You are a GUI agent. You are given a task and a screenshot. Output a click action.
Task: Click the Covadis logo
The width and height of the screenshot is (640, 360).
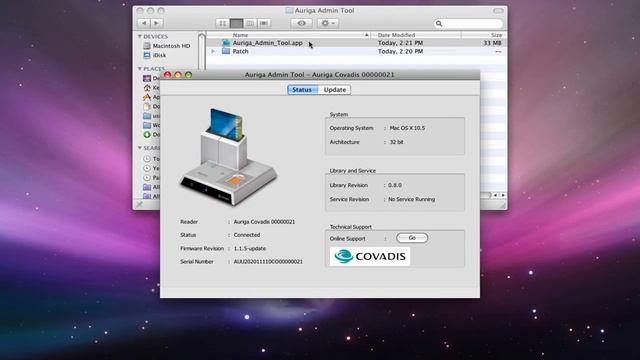coord(370,256)
